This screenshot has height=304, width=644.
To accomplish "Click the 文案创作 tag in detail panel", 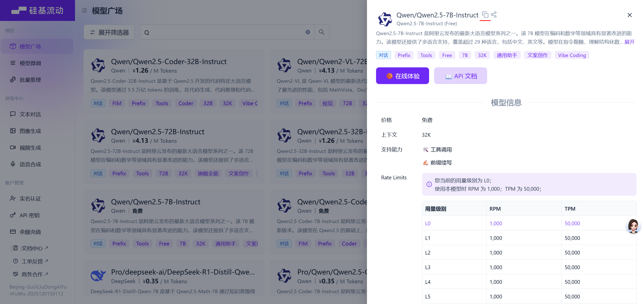I will pos(538,55).
